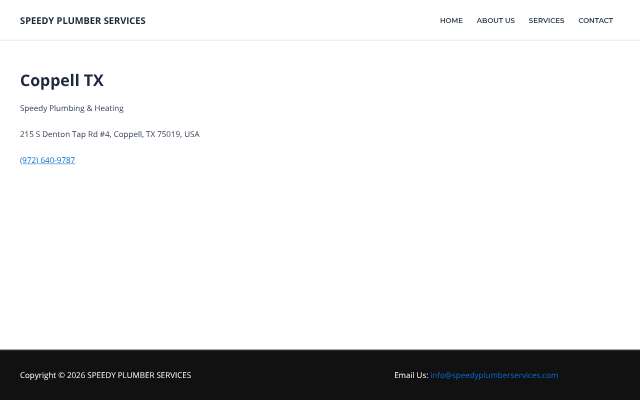Go to the About Us page
The height and width of the screenshot is (400, 640).
(496, 20)
